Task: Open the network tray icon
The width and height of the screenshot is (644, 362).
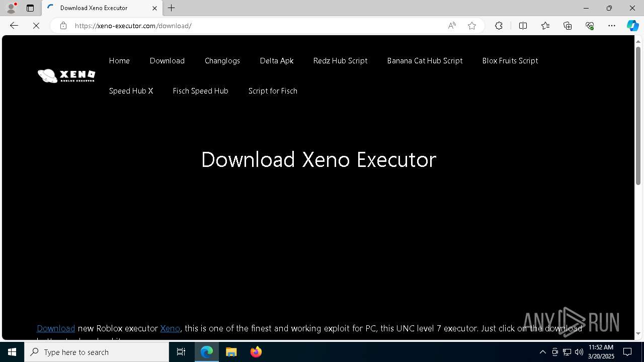Action: tap(567, 352)
